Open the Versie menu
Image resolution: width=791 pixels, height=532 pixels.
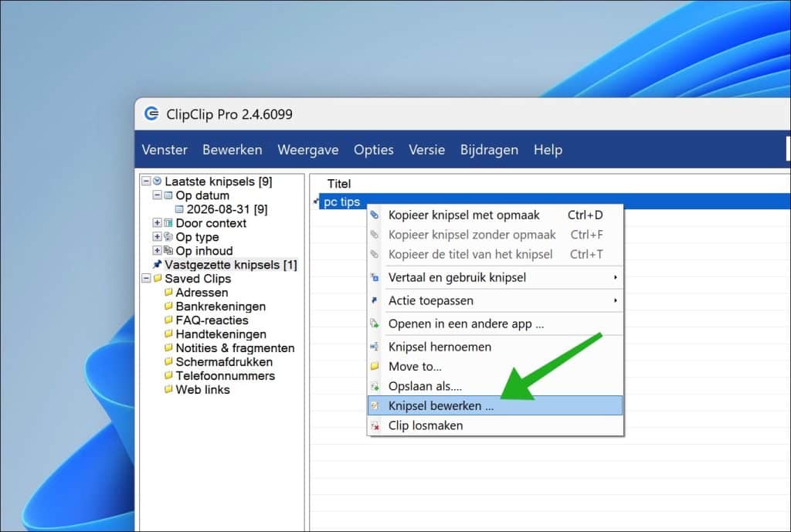[x=426, y=150]
